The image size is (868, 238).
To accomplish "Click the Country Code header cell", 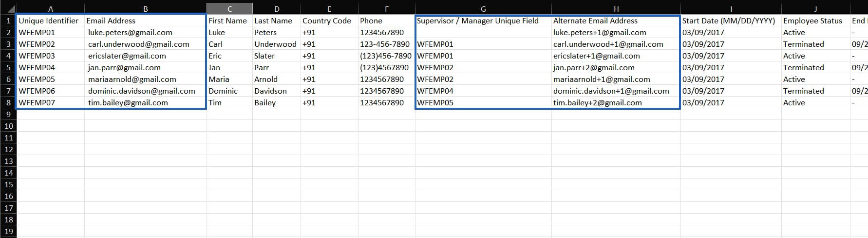I will click(x=327, y=20).
